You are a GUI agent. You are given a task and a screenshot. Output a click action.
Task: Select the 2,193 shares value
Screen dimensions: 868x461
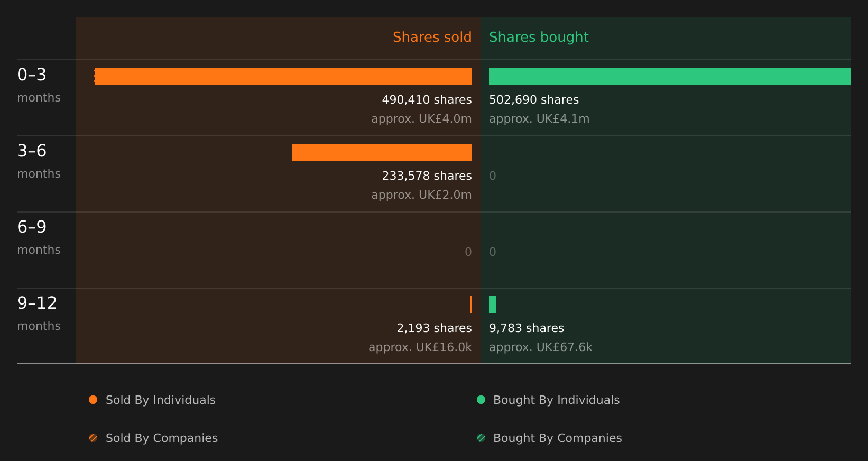tap(434, 328)
